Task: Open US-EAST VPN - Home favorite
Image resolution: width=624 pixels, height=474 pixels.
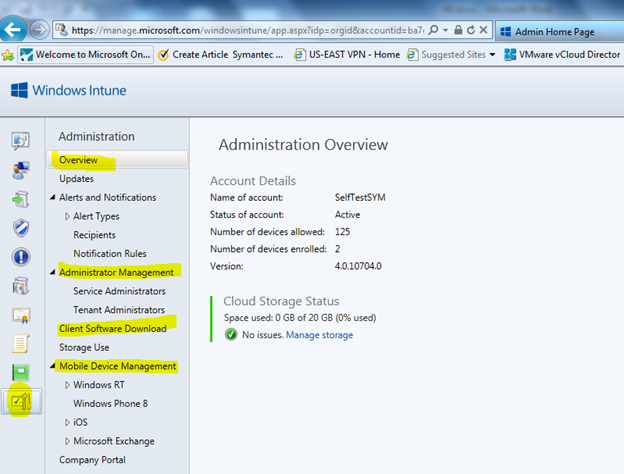Action: [347, 55]
